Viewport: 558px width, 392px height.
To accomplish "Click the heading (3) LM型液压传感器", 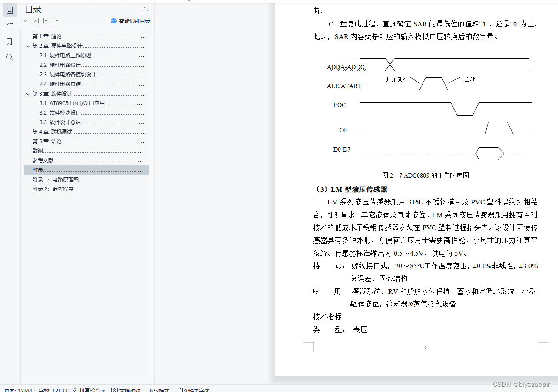I will pos(351,189).
